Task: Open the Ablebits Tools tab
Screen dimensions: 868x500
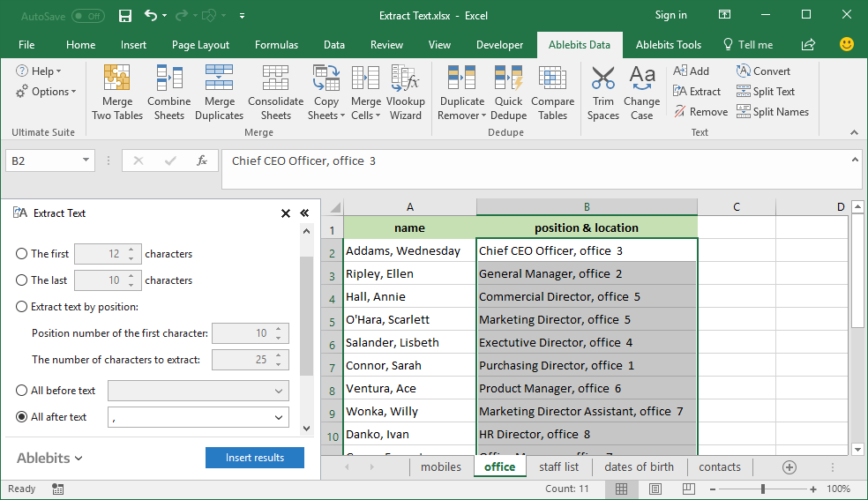Action: tap(668, 45)
